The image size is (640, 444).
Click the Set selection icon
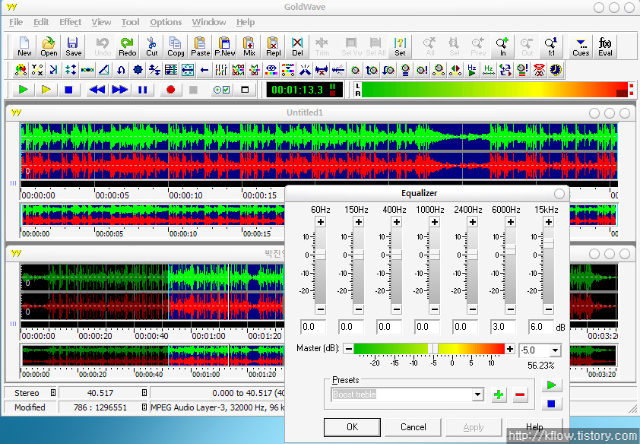(x=400, y=47)
